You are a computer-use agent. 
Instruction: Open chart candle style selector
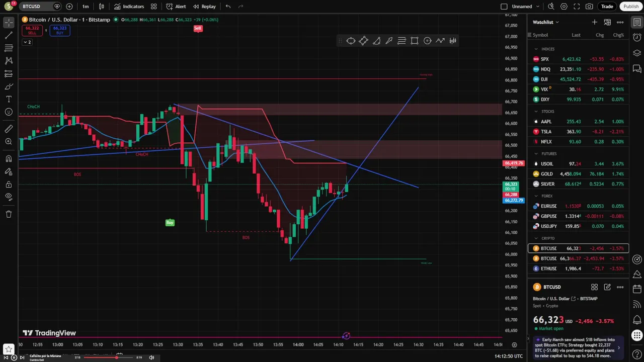[102, 7]
